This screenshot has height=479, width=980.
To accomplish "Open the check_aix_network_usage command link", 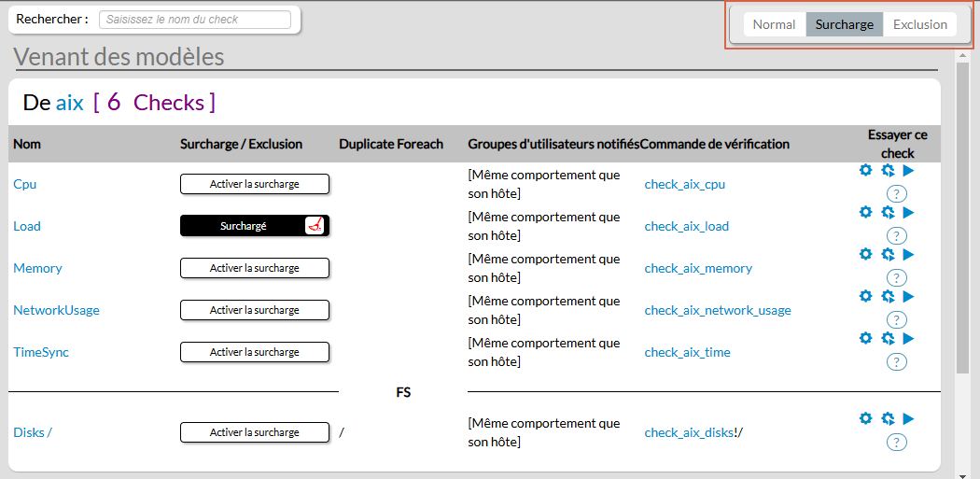I will point(717,310).
